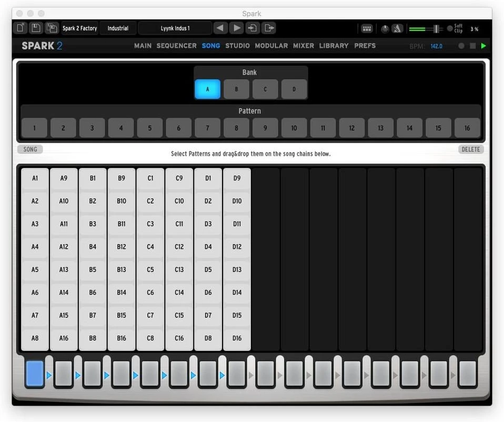
Task: Open the PREFS tab
Action: tap(365, 46)
